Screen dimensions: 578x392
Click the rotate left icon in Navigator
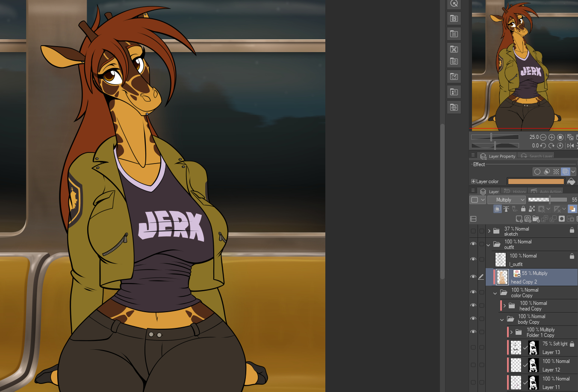(543, 146)
